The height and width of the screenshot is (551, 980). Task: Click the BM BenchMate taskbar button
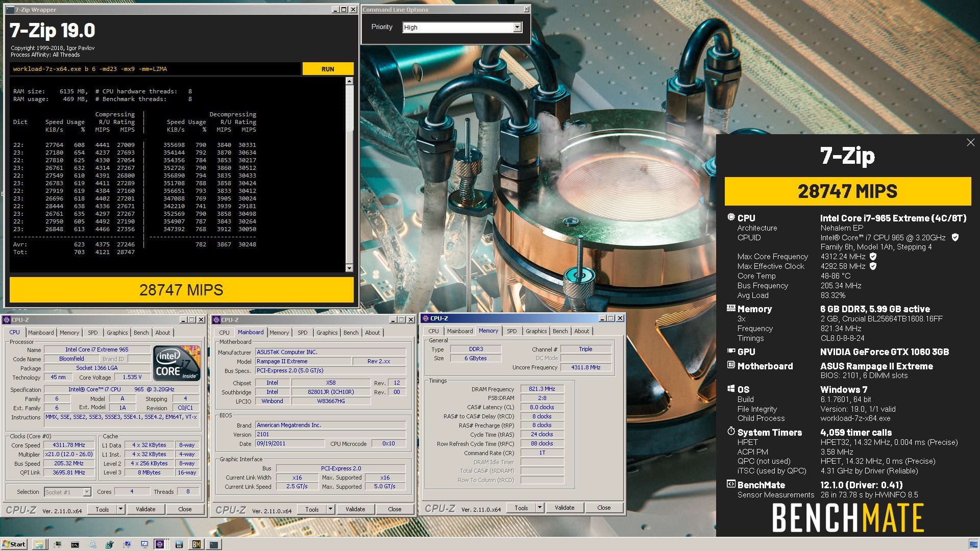click(196, 544)
